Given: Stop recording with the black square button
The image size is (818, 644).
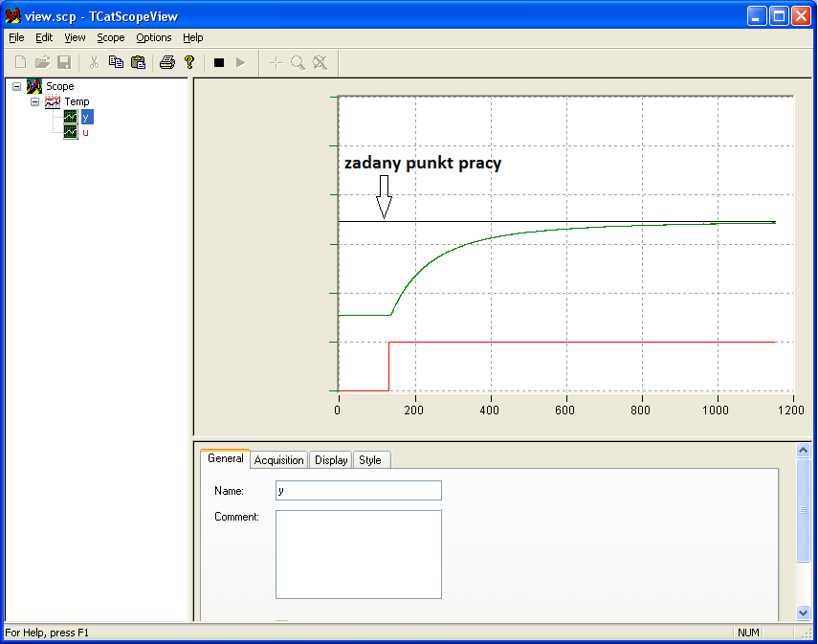Looking at the screenshot, I should coord(219,62).
